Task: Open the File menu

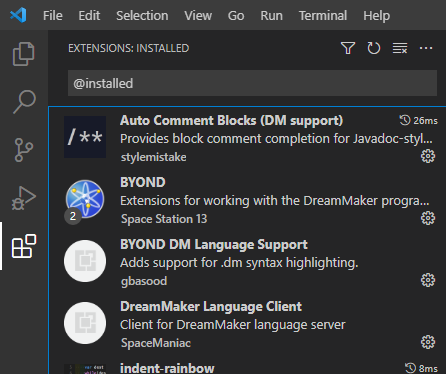Action: (53, 15)
